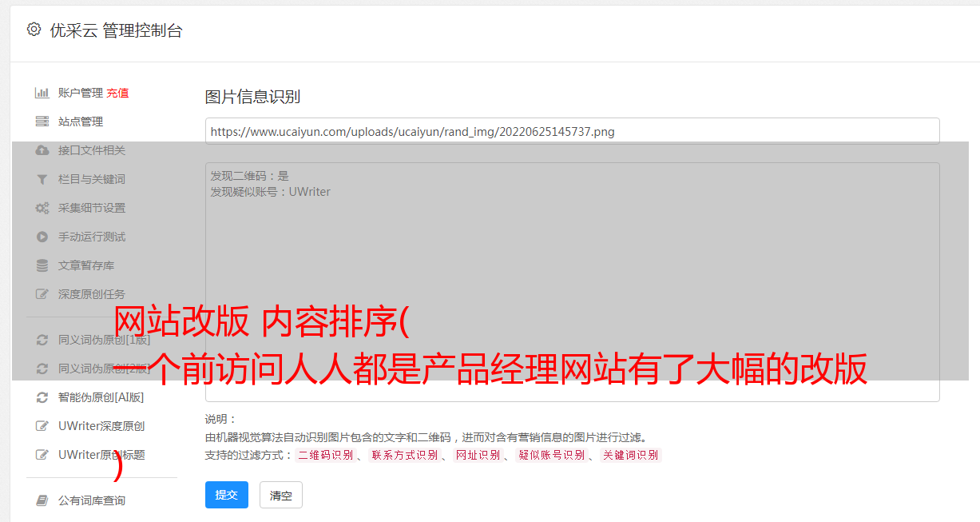Click the play circle icon for 手动运行测试
Screen dimensions: 980x522
point(42,237)
